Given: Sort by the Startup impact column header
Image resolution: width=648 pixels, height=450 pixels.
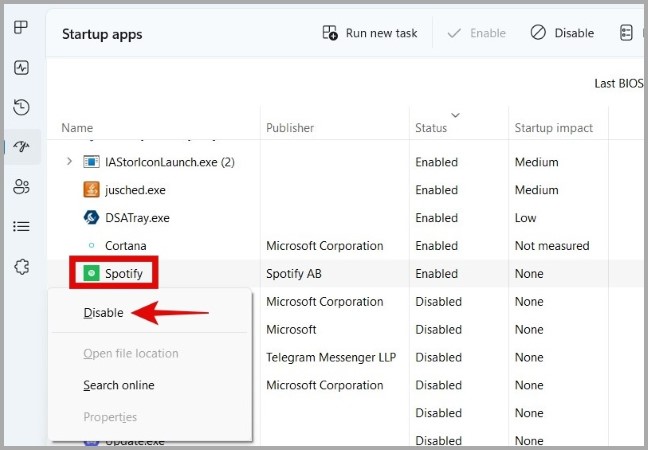Looking at the screenshot, I should [553, 128].
